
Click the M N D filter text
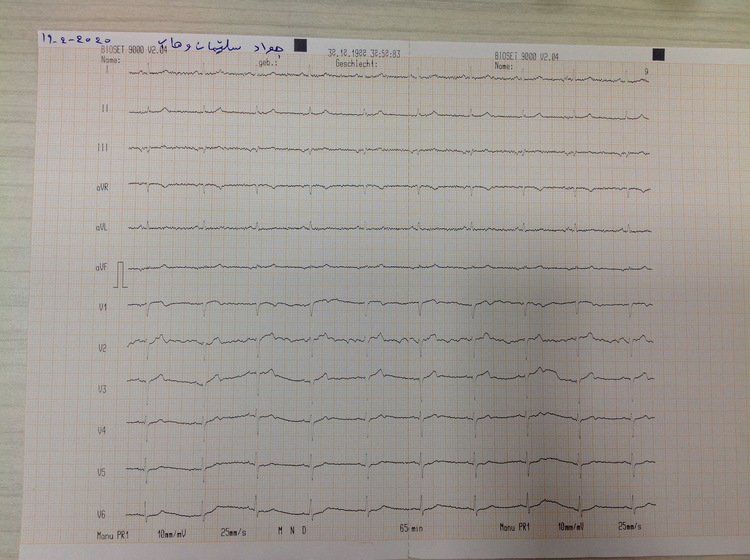[x=292, y=530]
